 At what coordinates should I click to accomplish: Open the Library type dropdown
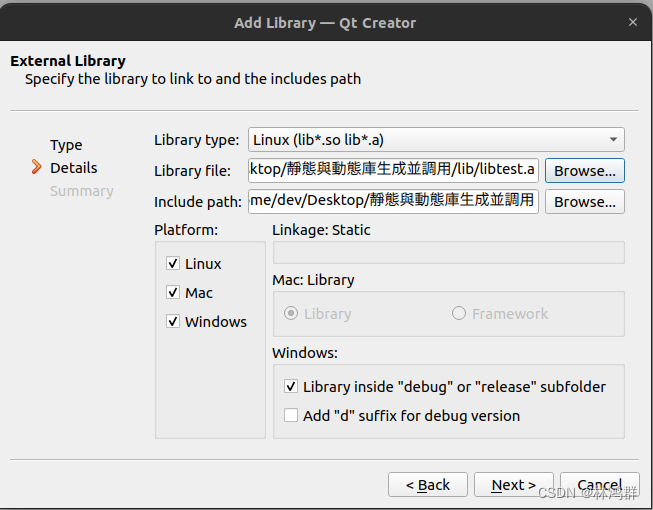(x=436, y=139)
